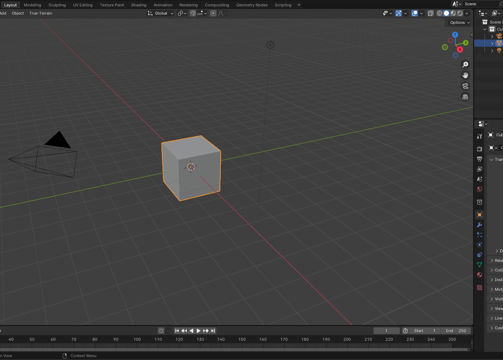
Task: Open the True-Terrain menu
Action: pos(41,13)
